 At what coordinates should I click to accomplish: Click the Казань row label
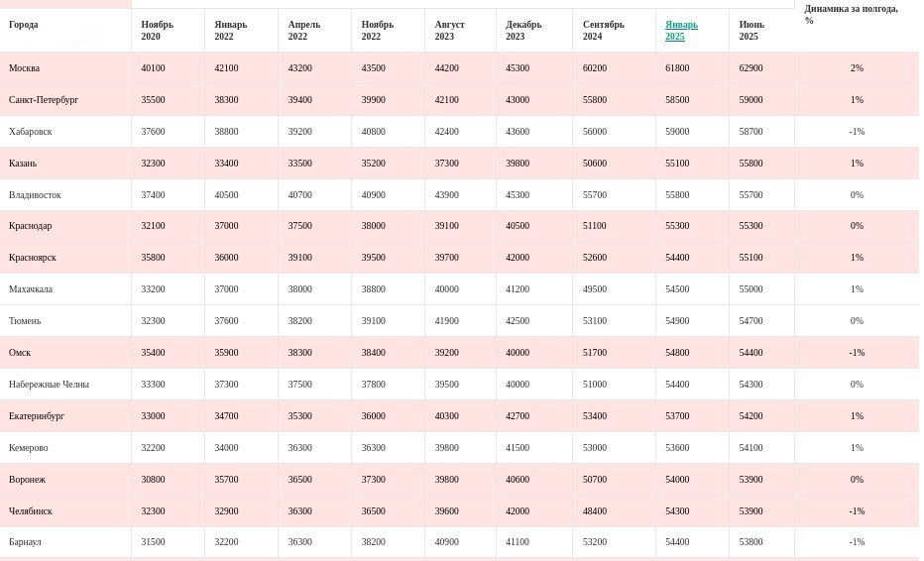tap(23, 164)
